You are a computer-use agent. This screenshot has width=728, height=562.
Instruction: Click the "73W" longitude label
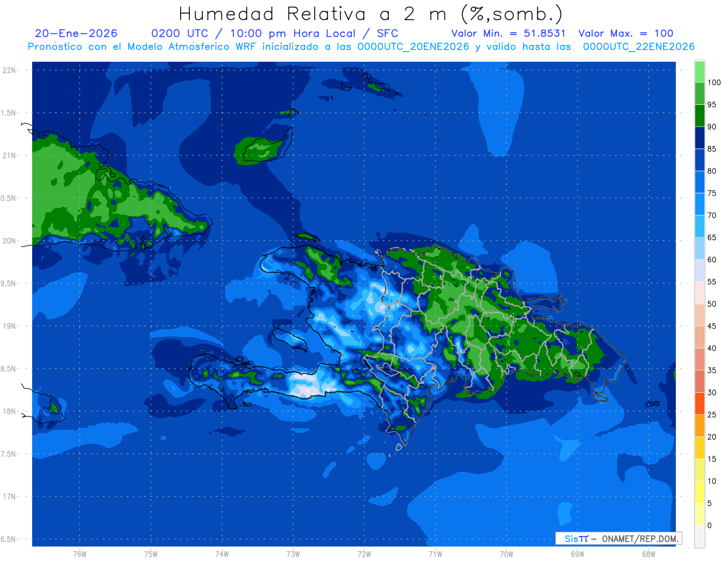point(293,554)
